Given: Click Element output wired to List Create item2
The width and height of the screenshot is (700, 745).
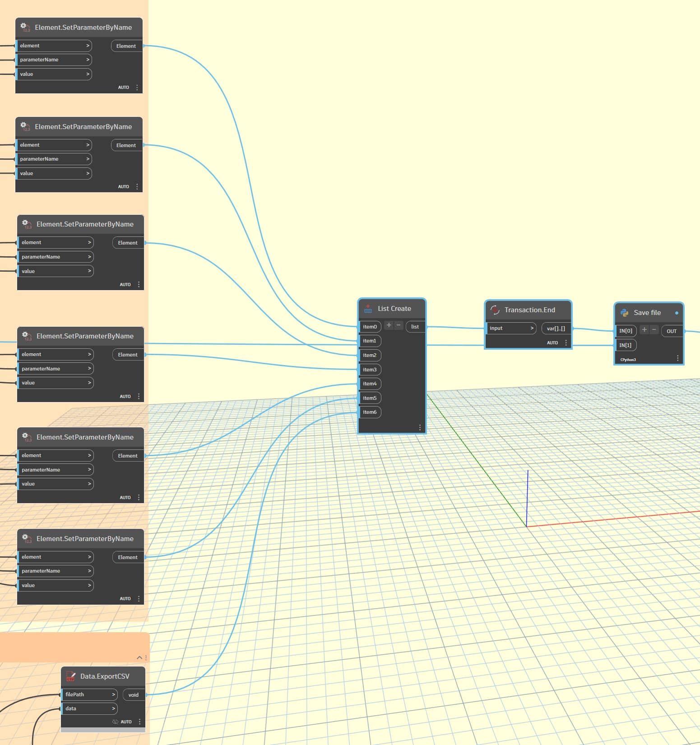Looking at the screenshot, I should [128, 243].
